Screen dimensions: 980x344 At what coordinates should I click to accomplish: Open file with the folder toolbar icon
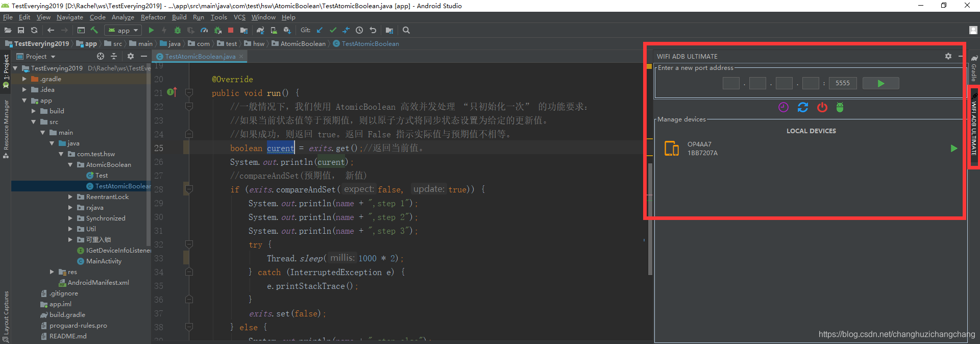pos(8,30)
